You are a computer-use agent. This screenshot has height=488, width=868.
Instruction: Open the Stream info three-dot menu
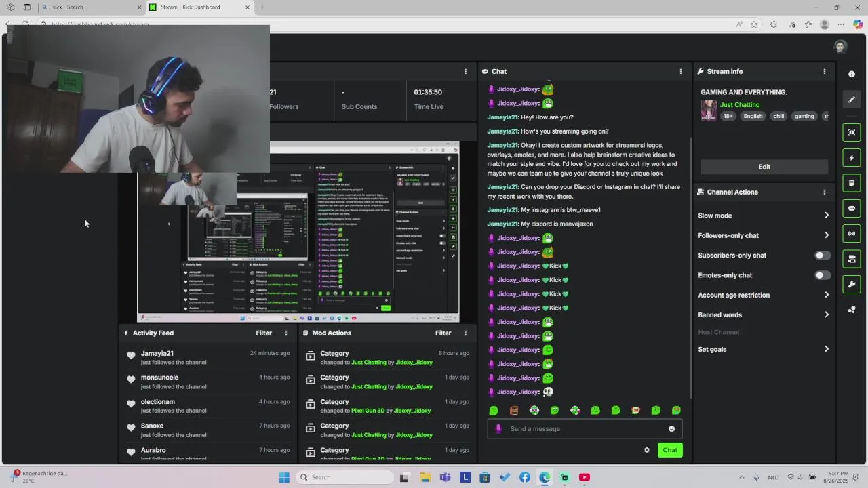click(x=825, y=71)
